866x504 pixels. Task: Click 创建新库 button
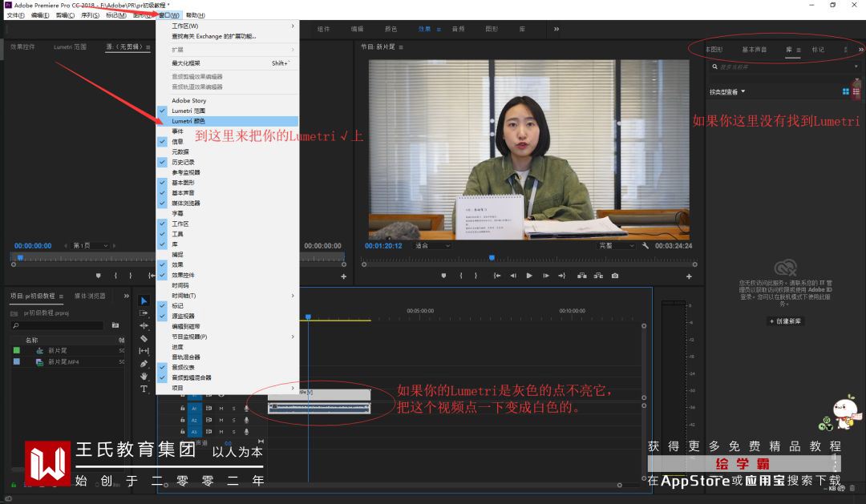[785, 321]
